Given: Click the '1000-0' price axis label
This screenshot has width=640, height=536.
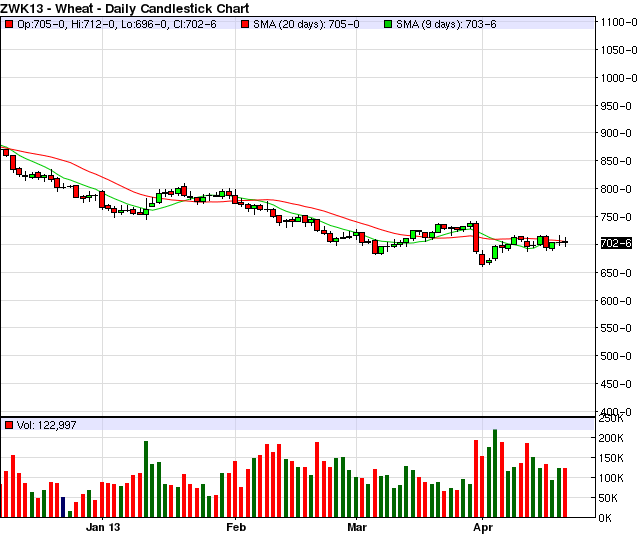Looking at the screenshot, I should pos(618,78).
